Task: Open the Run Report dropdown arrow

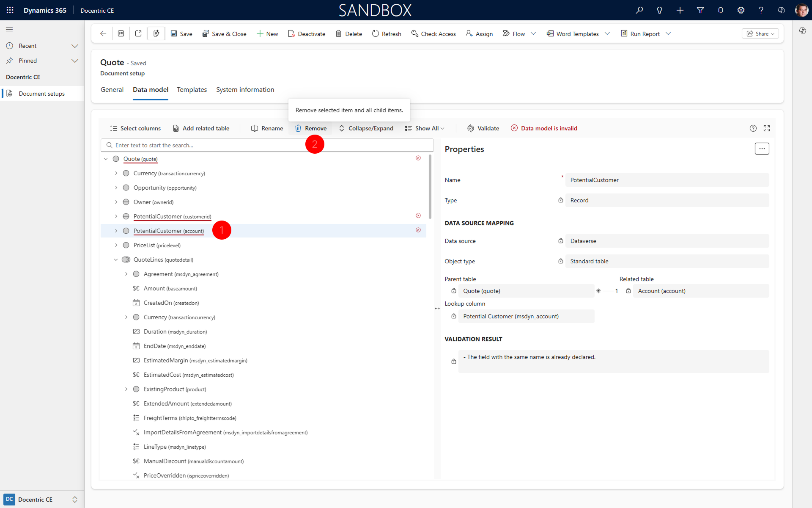Action: point(668,33)
